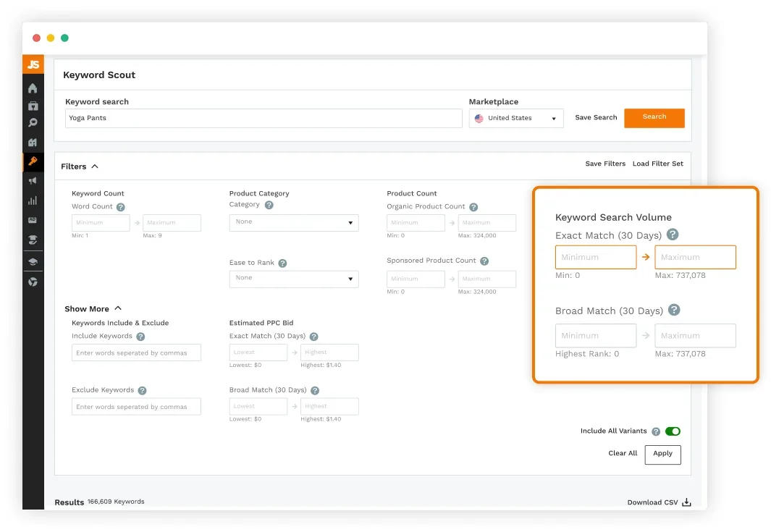Open the buildings sidebar icon
This screenshot has height=532, width=771.
(33, 143)
